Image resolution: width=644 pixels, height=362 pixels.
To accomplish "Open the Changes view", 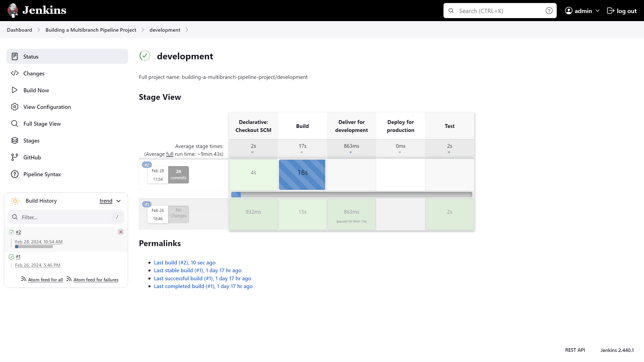I will (34, 73).
